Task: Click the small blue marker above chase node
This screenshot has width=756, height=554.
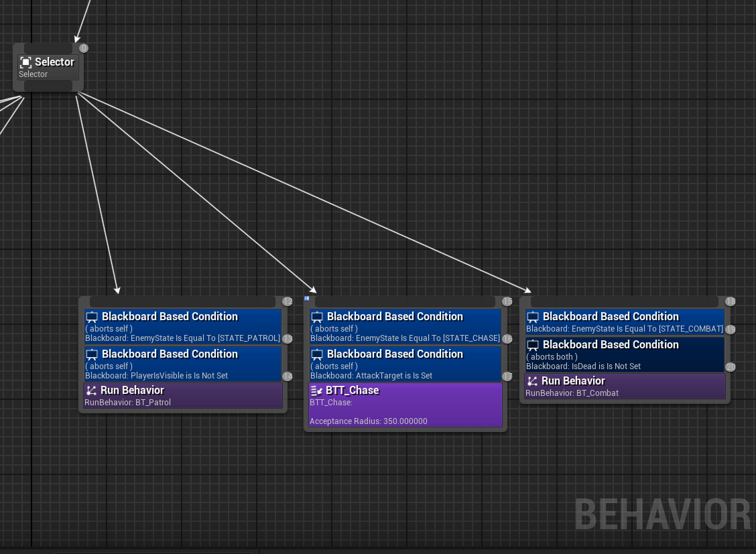Action: 307,298
